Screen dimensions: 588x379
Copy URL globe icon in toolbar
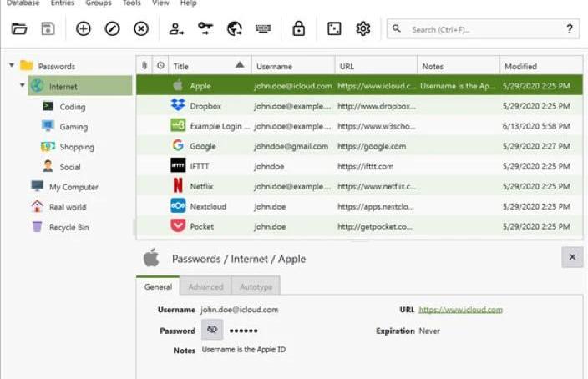pos(235,29)
